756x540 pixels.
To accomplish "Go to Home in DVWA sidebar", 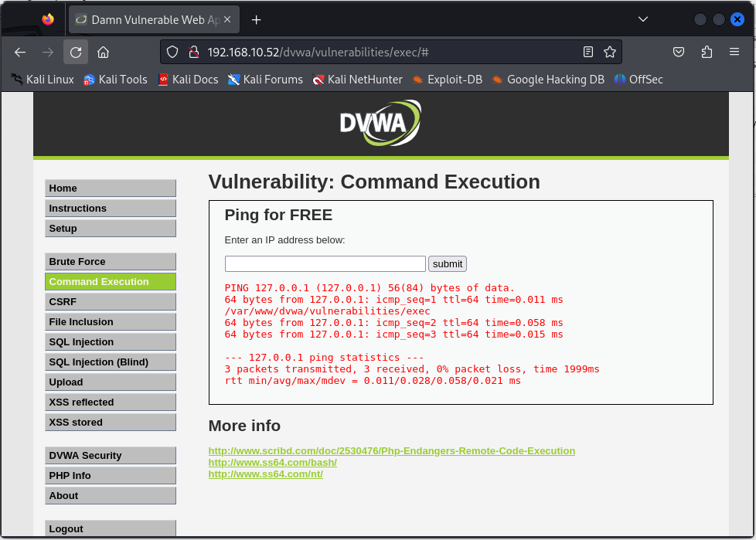I will (111, 188).
